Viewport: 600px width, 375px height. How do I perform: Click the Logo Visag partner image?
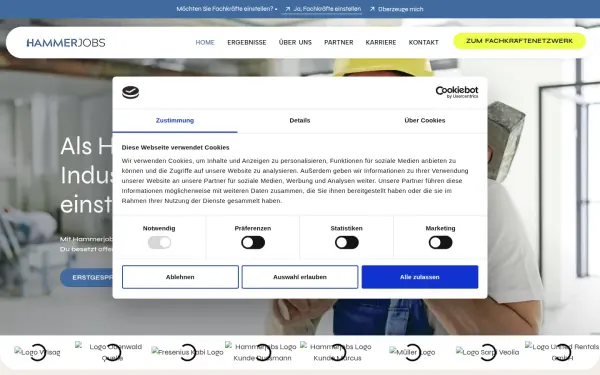pos(38,352)
